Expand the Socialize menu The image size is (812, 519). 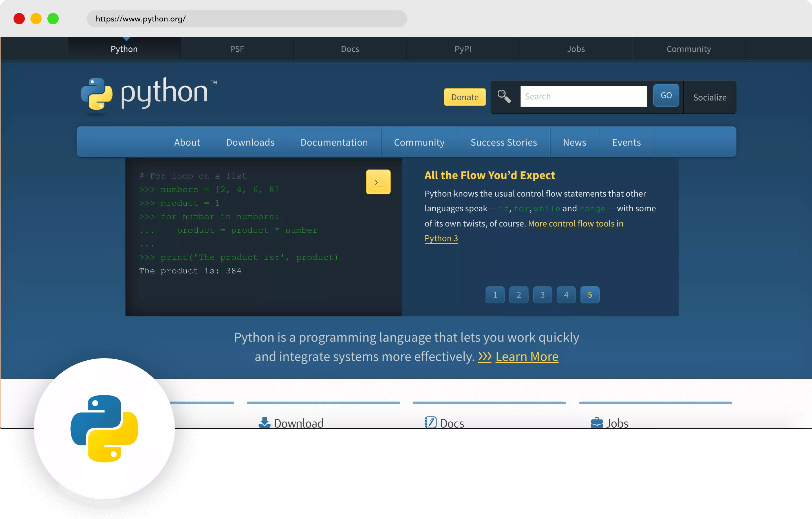(x=710, y=97)
